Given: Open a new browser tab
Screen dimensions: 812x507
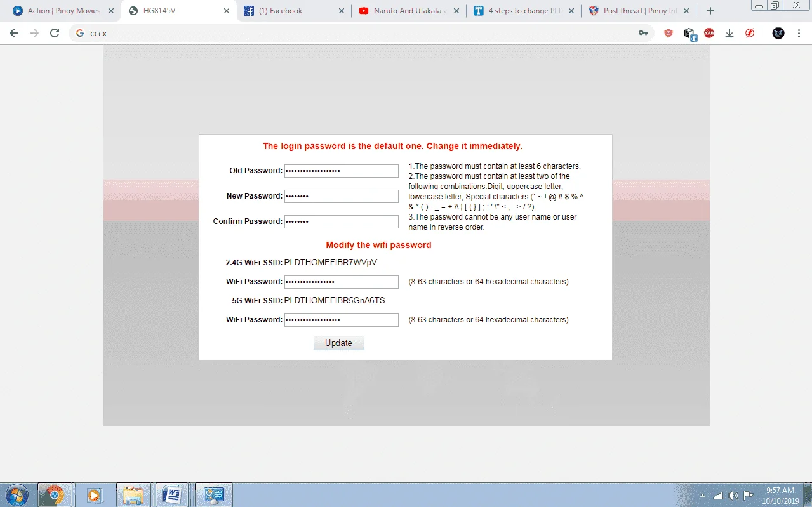Looking at the screenshot, I should pyautogui.click(x=710, y=11).
